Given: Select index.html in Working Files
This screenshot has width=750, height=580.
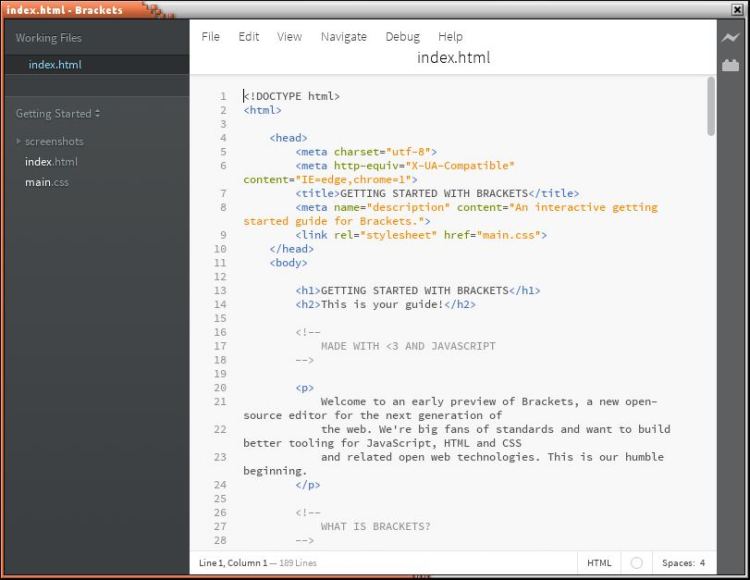Looking at the screenshot, I should pyautogui.click(x=55, y=65).
